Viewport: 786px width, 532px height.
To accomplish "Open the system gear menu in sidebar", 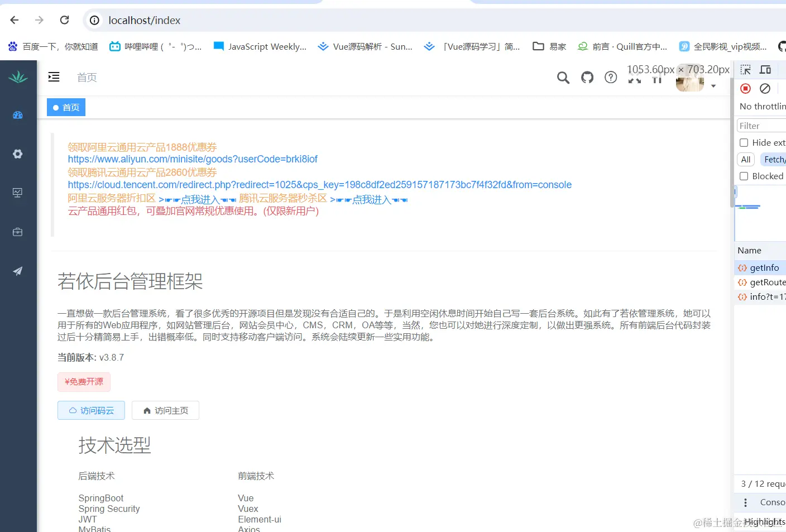I will [x=18, y=154].
